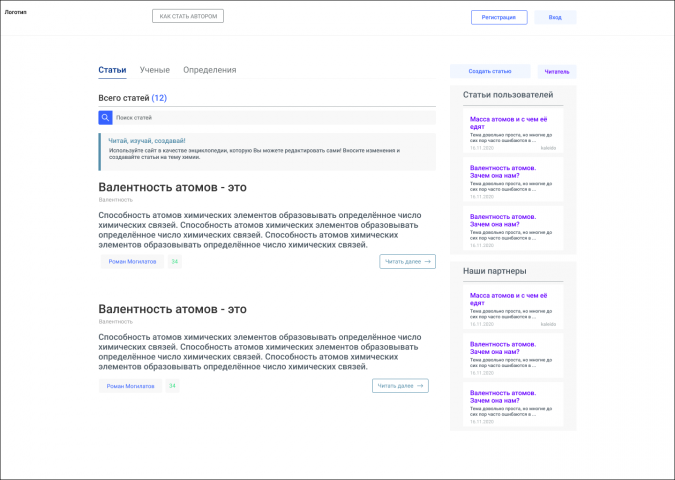Open Масса атомов card in Наши партнеры
This screenshot has width=675, height=480.
pyautogui.click(x=513, y=307)
